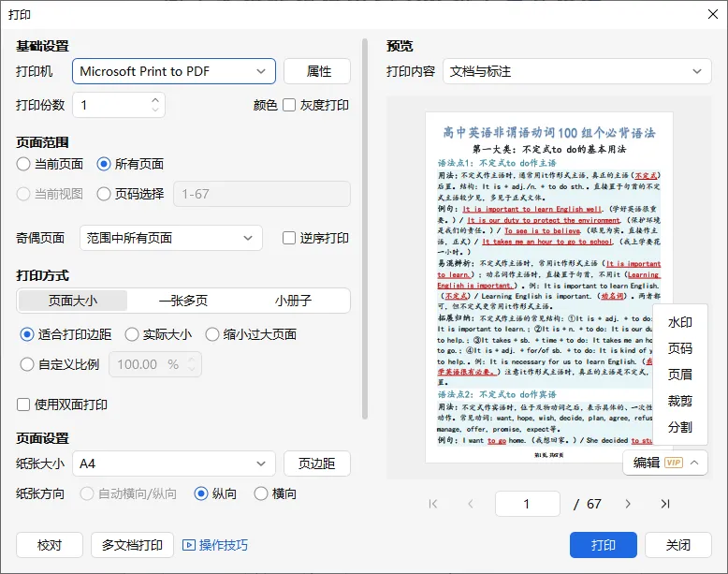Open the 操作技巧 video tips link
The width and height of the screenshot is (728, 574).
[x=215, y=545]
